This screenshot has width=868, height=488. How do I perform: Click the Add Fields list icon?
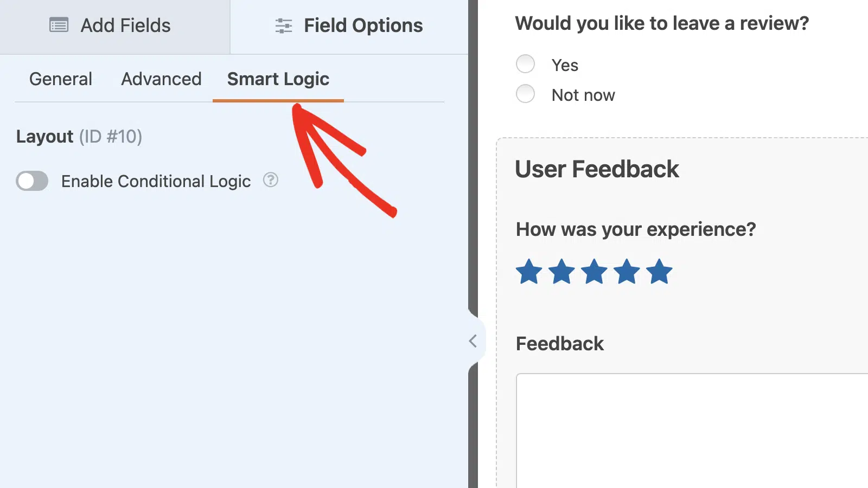coord(59,25)
